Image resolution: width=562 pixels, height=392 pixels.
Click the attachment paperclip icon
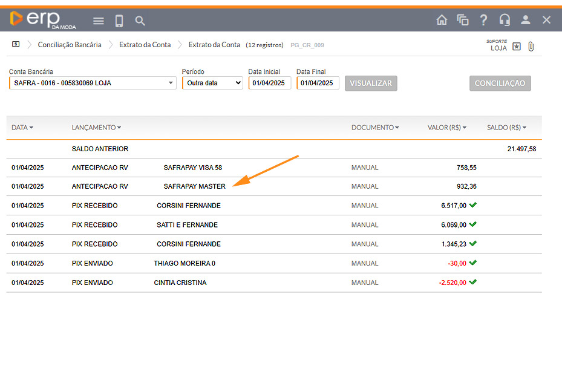click(x=531, y=47)
